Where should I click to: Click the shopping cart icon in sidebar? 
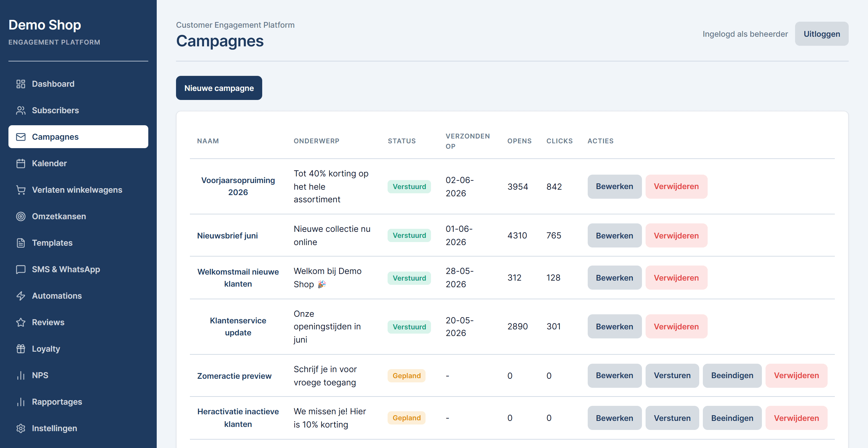click(21, 190)
